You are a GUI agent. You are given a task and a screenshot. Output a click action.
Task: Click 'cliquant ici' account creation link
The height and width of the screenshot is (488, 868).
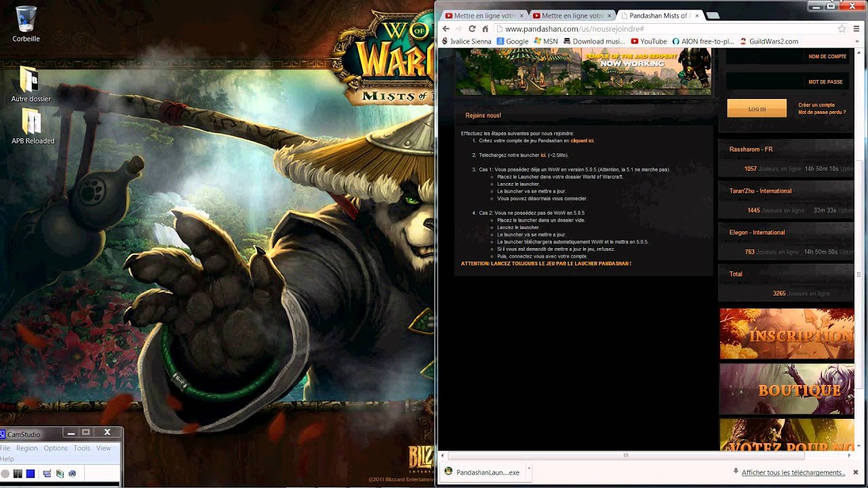(x=583, y=141)
